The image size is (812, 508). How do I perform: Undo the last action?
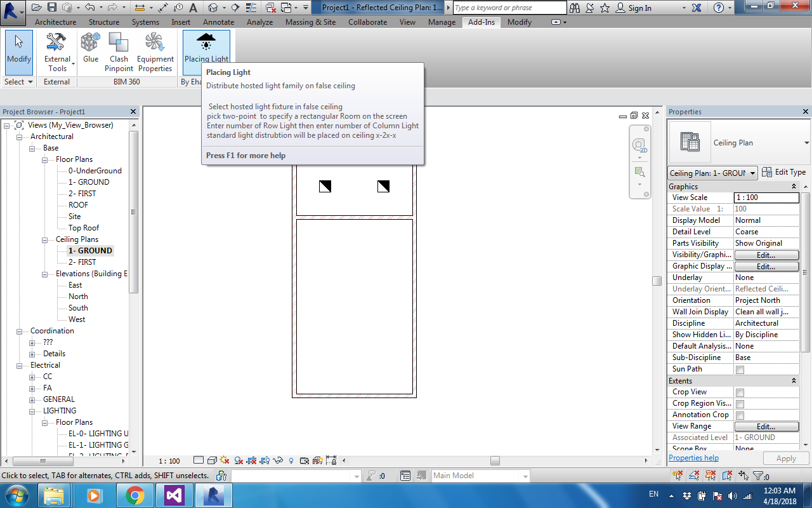pos(89,8)
